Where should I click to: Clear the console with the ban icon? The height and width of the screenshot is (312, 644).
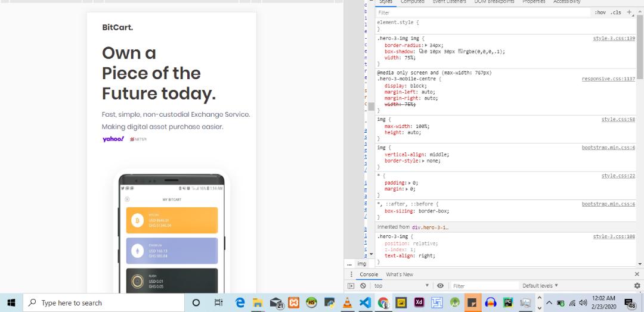pos(363,286)
